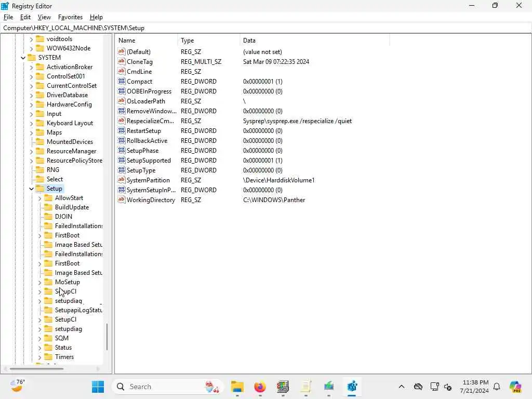
Task: Click the OOBEInProgress DWORD icon
Action: coord(122,91)
